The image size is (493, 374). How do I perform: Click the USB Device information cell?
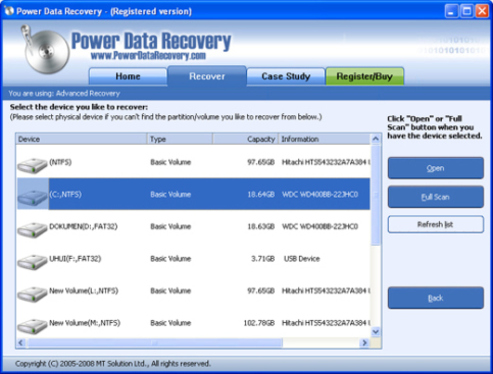[302, 259]
